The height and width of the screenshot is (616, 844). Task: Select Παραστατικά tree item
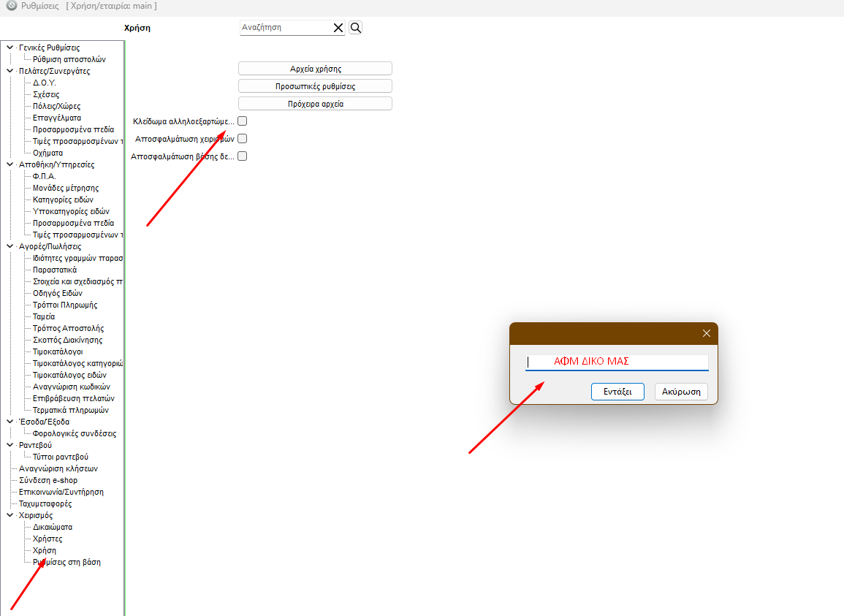[55, 270]
